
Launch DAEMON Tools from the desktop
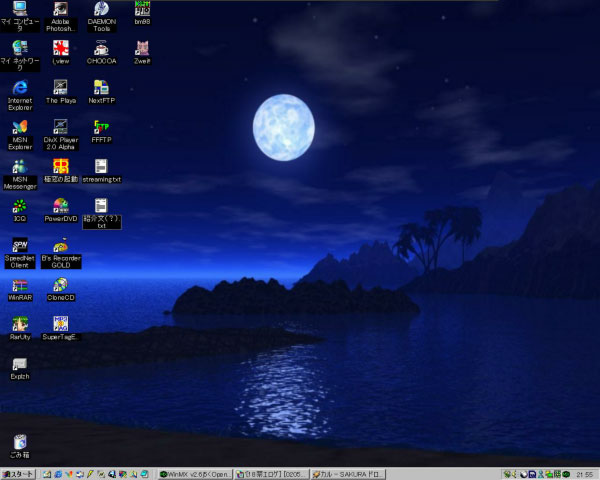[x=101, y=10]
